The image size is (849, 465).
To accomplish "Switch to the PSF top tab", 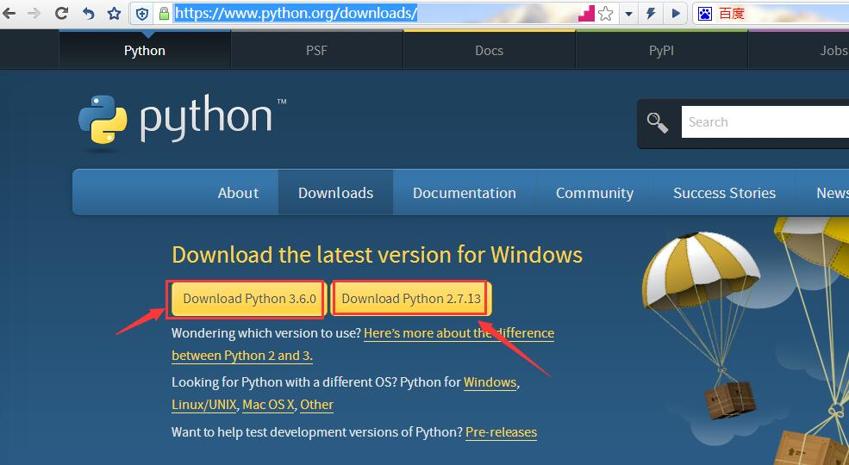I will 317,50.
